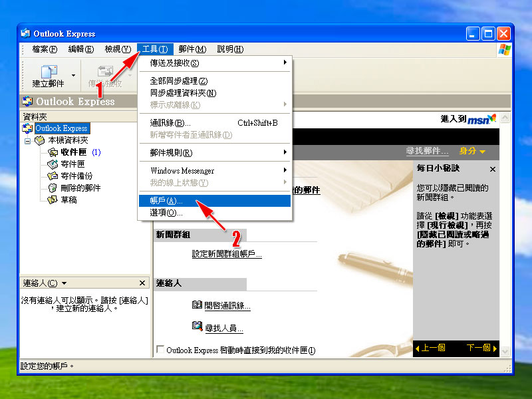
Task: Expand the Windows Messenger submenu
Action: click(215, 171)
